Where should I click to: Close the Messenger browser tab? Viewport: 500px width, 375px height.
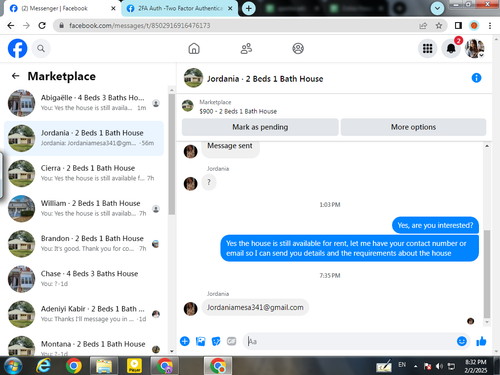[x=113, y=8]
